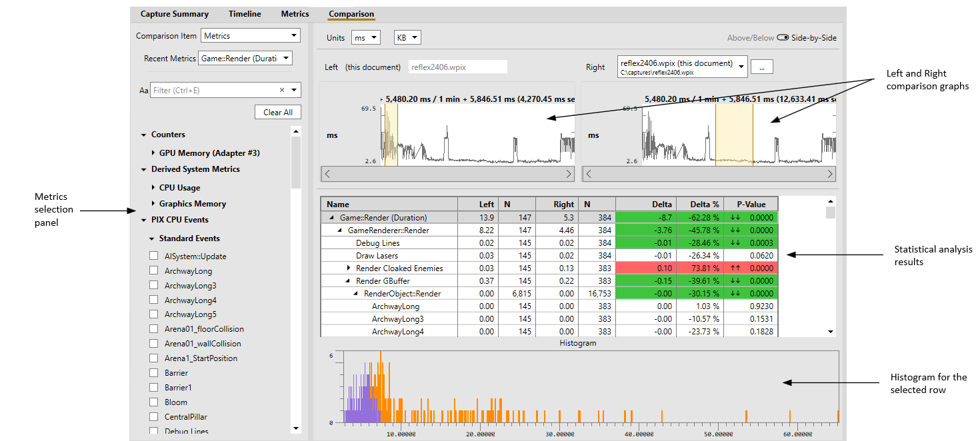The image size is (980, 441).
Task: Tick the Arena1_StartPosition checkbox
Action: 154,358
